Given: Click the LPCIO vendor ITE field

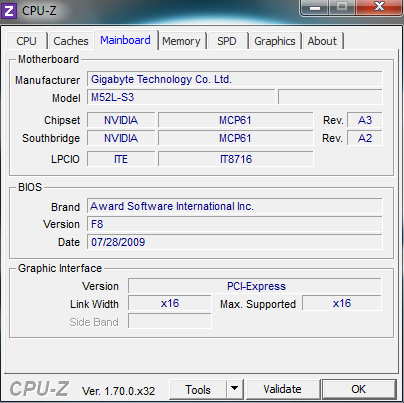Looking at the screenshot, I should click(x=121, y=159).
